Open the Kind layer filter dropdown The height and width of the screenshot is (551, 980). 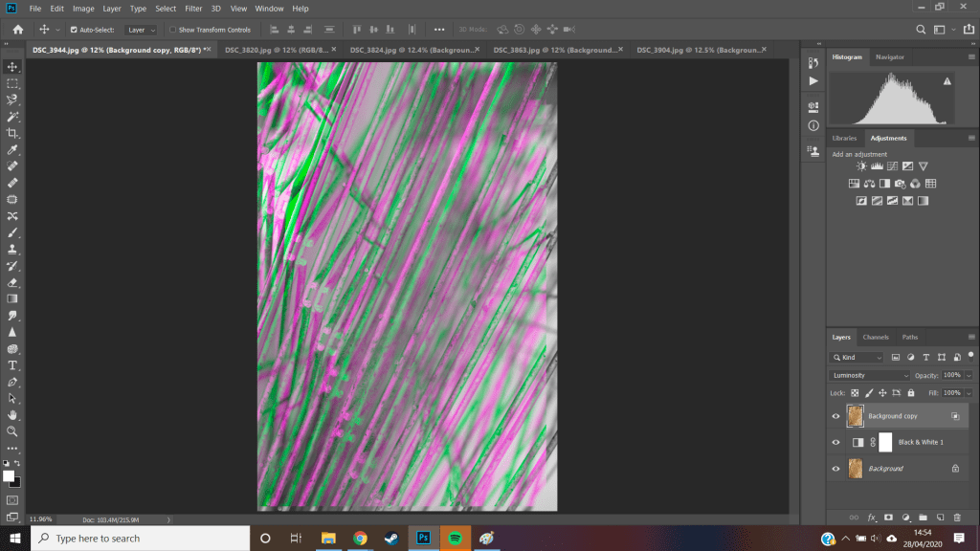(x=857, y=358)
